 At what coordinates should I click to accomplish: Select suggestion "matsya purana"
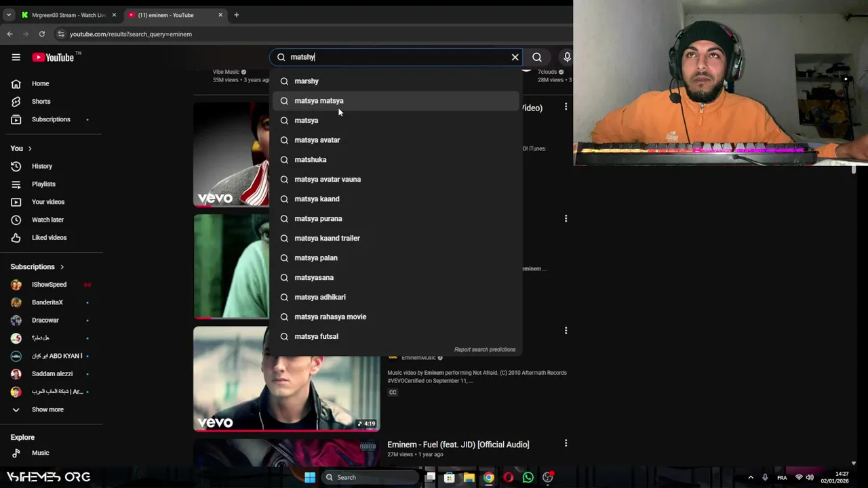point(397,218)
